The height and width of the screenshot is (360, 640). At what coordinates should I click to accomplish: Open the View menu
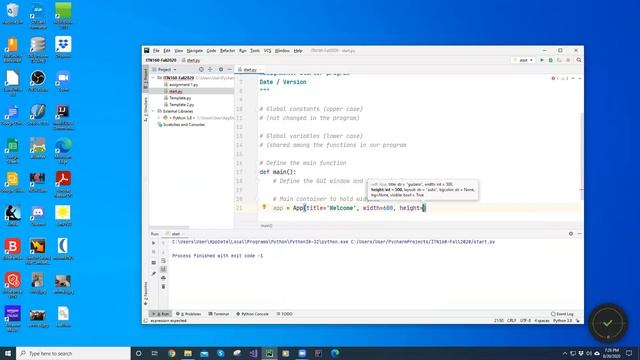tap(178, 51)
